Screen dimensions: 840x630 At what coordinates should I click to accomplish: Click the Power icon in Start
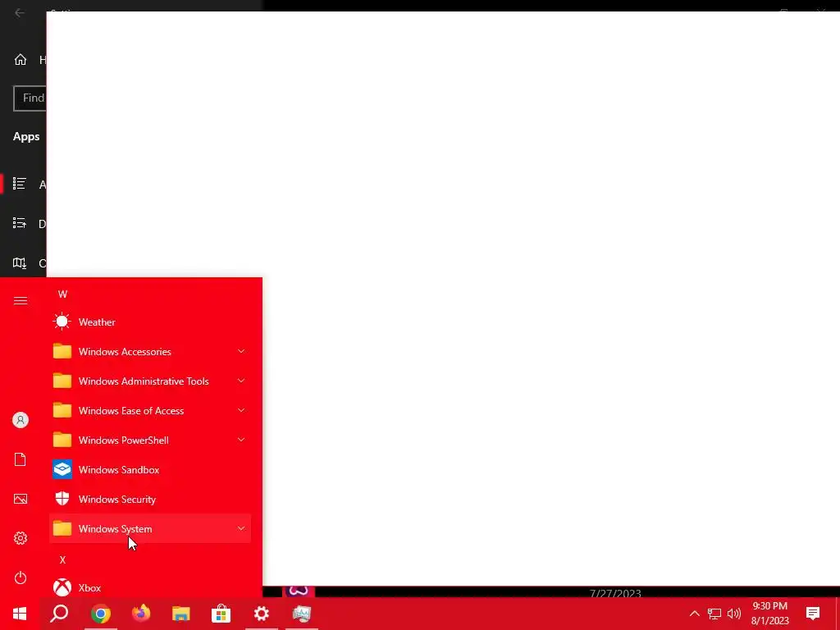(21, 577)
